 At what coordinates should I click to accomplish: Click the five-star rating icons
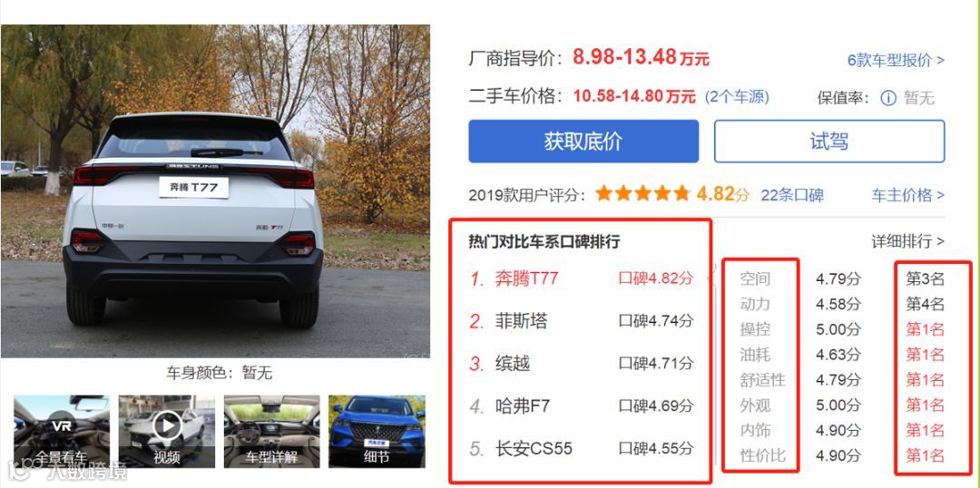[642, 194]
